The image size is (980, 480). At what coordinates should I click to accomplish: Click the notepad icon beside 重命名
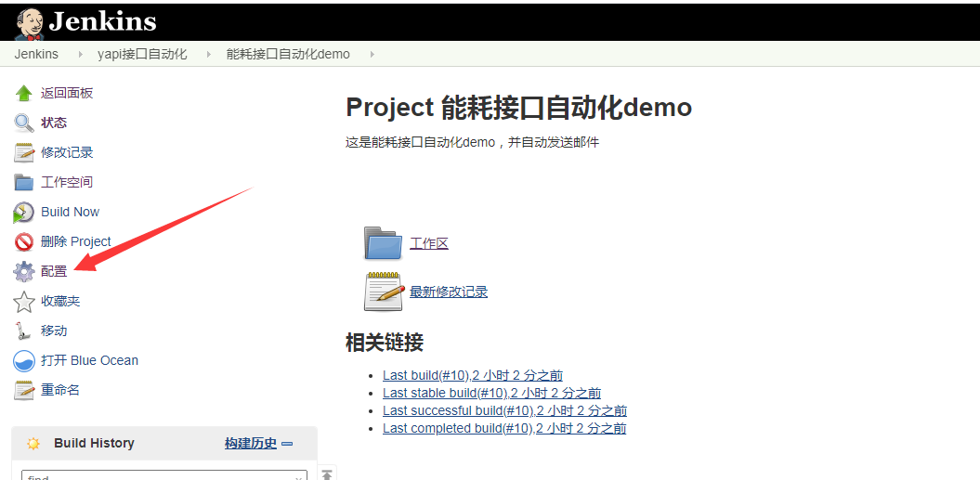point(24,390)
